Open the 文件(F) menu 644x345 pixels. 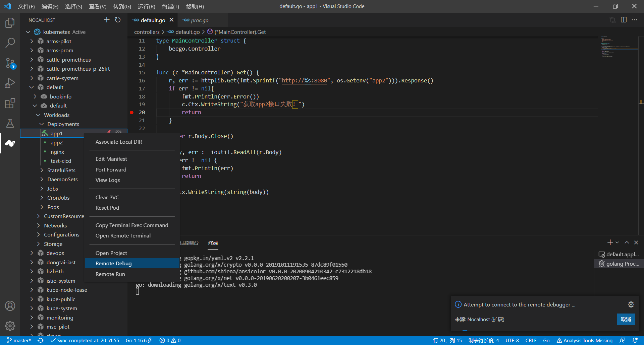(26, 6)
